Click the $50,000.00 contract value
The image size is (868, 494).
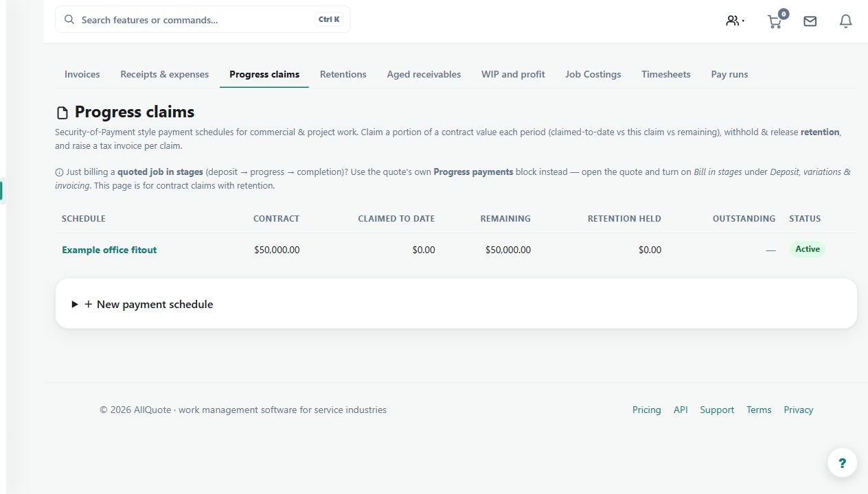(277, 250)
